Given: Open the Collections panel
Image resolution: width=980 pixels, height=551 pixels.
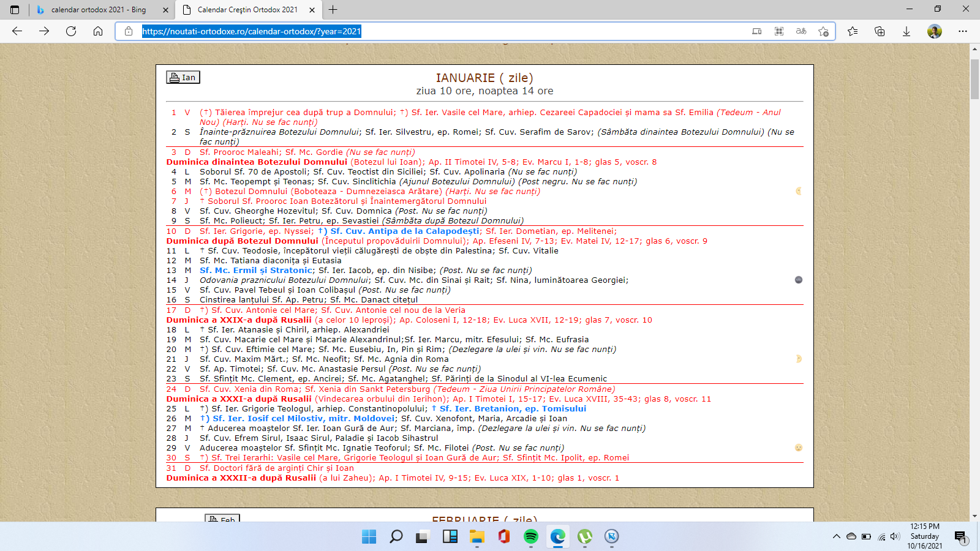Looking at the screenshot, I should pyautogui.click(x=880, y=31).
